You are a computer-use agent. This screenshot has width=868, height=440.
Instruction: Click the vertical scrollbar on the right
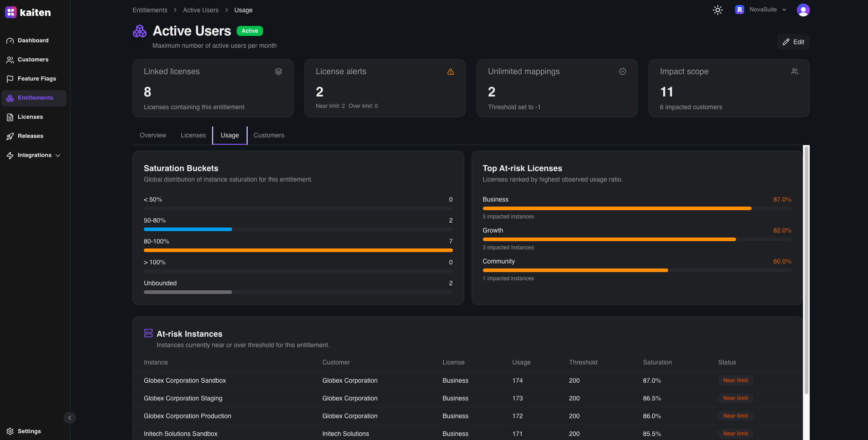pos(806,269)
